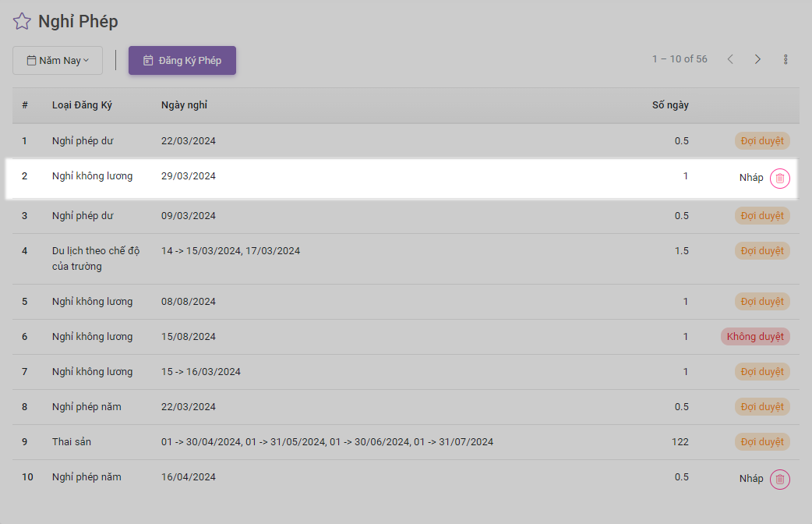Click the Không duyệt status badge in row 6
Image resolution: width=812 pixels, height=524 pixels.
pos(755,337)
